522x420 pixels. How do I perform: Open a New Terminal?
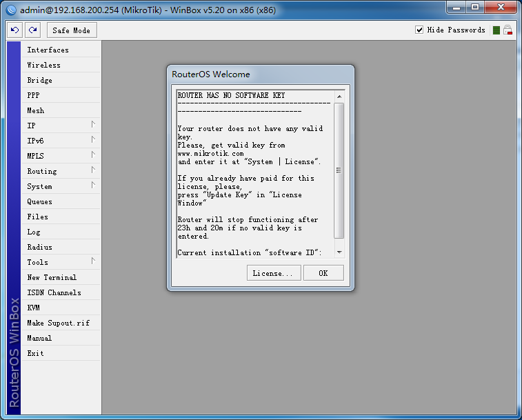tap(61, 277)
